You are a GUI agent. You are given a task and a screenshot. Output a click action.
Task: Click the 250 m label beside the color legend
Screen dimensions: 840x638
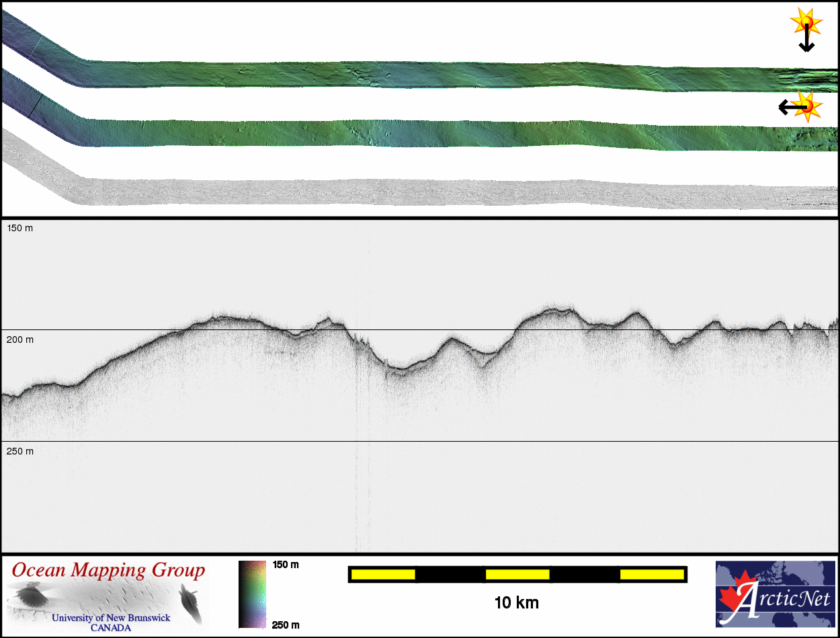point(286,625)
